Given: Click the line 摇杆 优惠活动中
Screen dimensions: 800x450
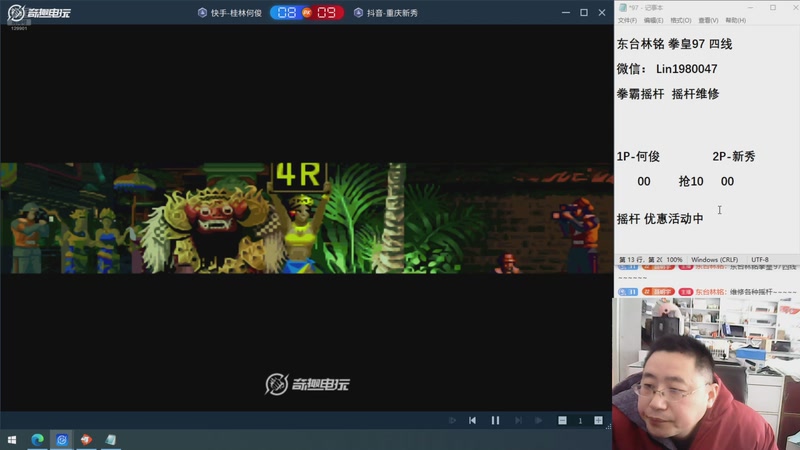Looking at the screenshot, I should [x=660, y=219].
